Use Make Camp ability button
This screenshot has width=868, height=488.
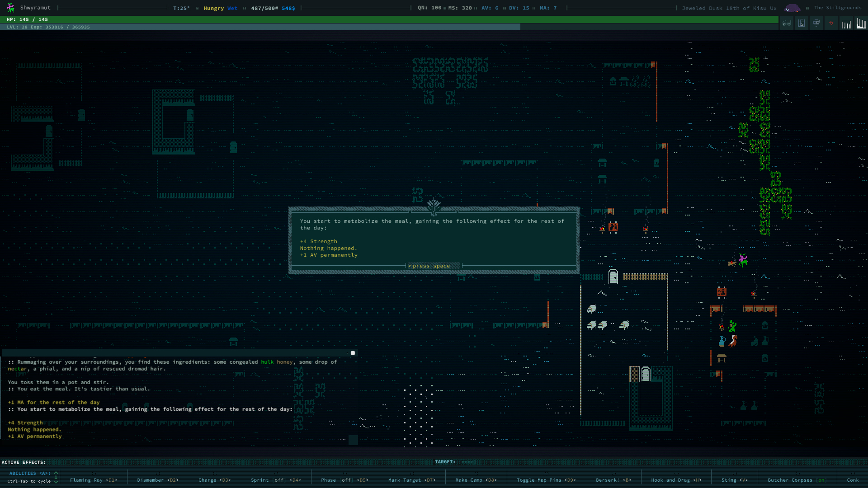476,480
